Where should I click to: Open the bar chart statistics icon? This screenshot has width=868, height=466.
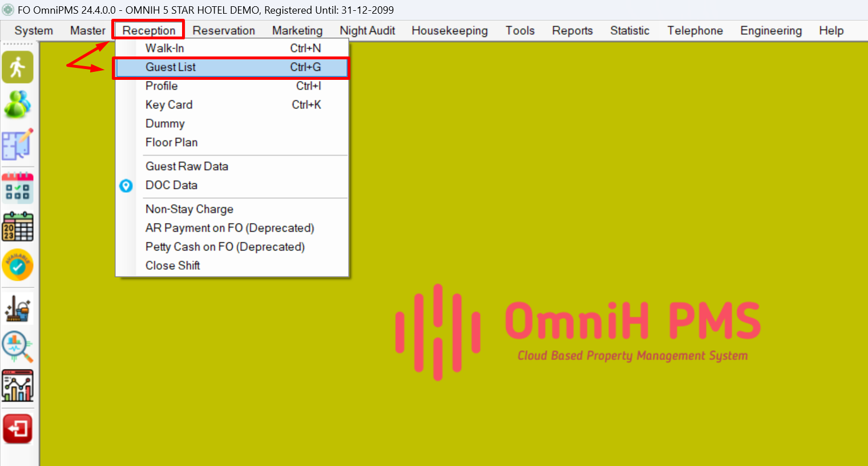(x=18, y=386)
